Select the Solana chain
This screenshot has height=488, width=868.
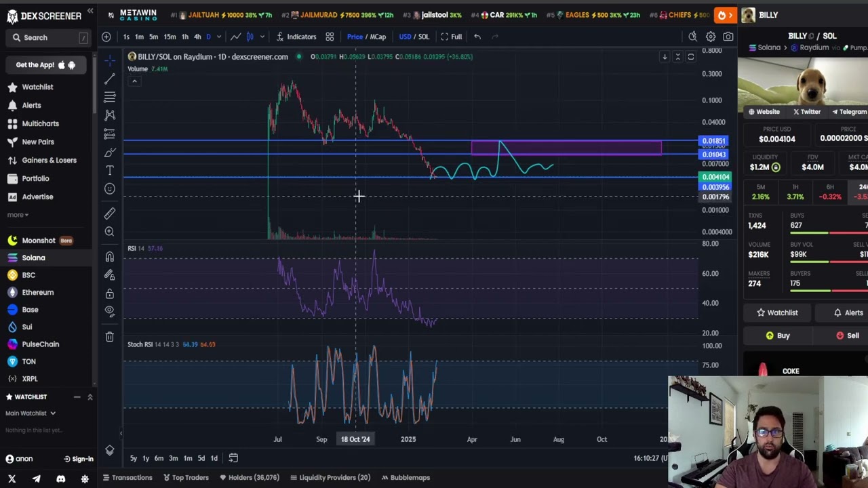(x=33, y=258)
